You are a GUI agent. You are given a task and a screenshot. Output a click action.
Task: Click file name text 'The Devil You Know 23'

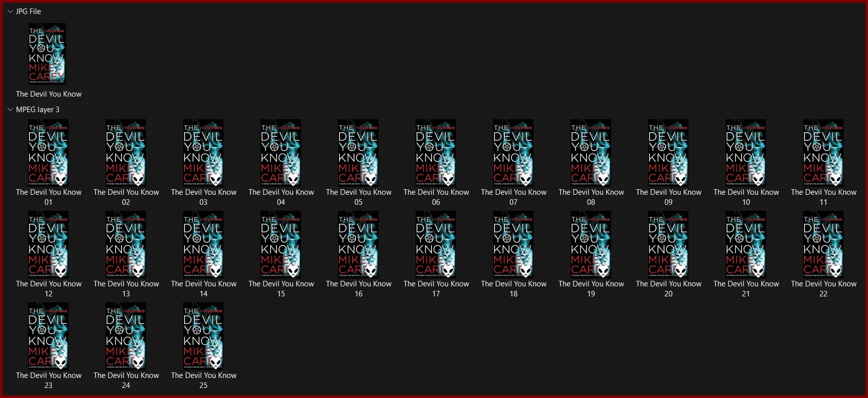(48, 380)
